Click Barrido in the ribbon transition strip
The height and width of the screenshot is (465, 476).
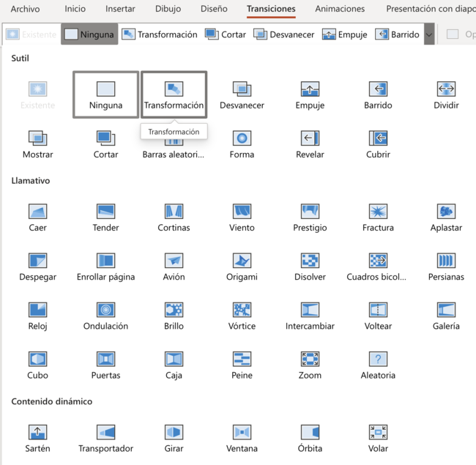click(397, 34)
